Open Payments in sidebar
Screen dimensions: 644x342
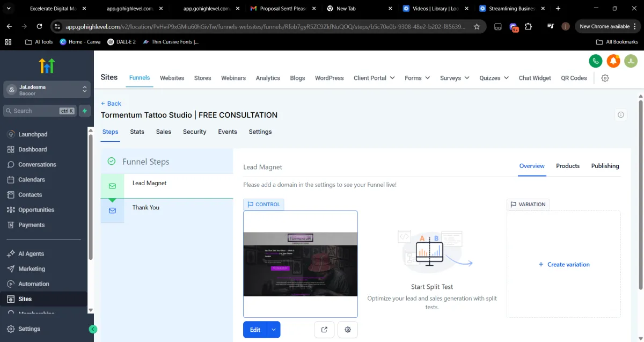(x=31, y=224)
